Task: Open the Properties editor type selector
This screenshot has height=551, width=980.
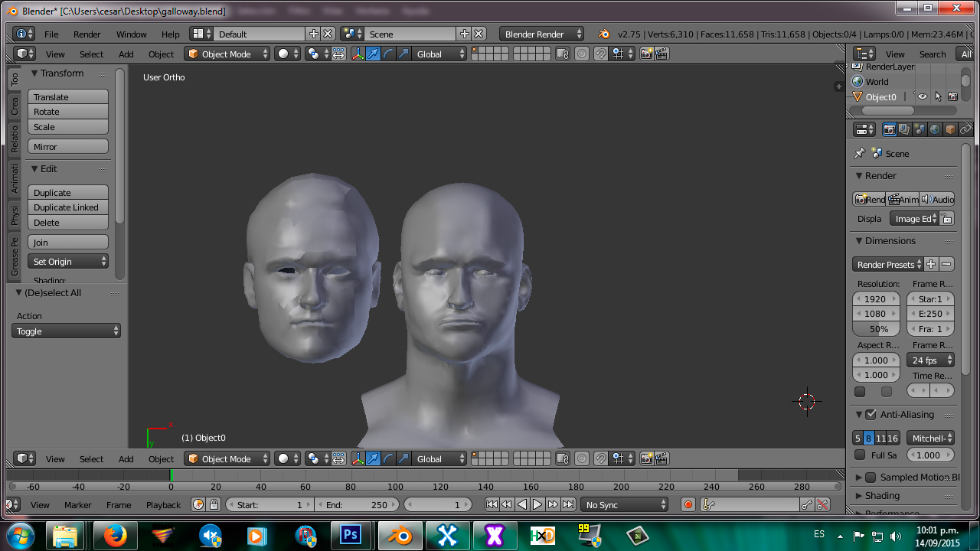Action: pyautogui.click(x=864, y=129)
